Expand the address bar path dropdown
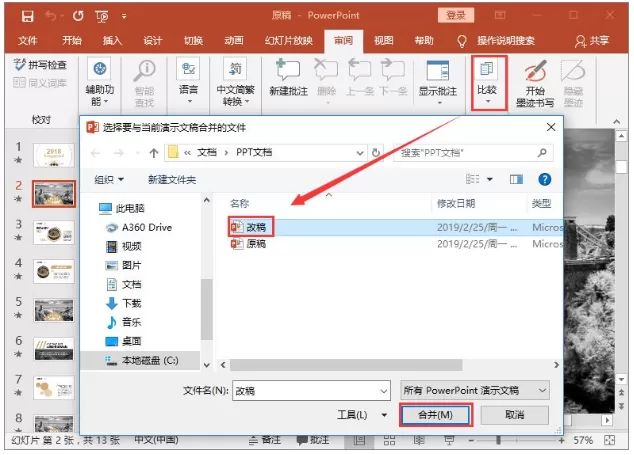 point(359,153)
